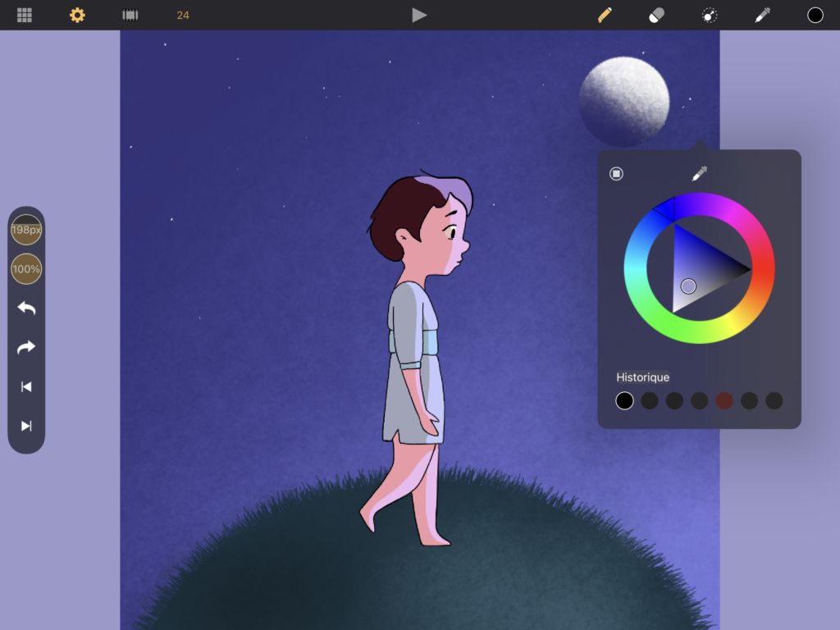
Task: Select the pencil drawing tool
Action: coord(605,15)
